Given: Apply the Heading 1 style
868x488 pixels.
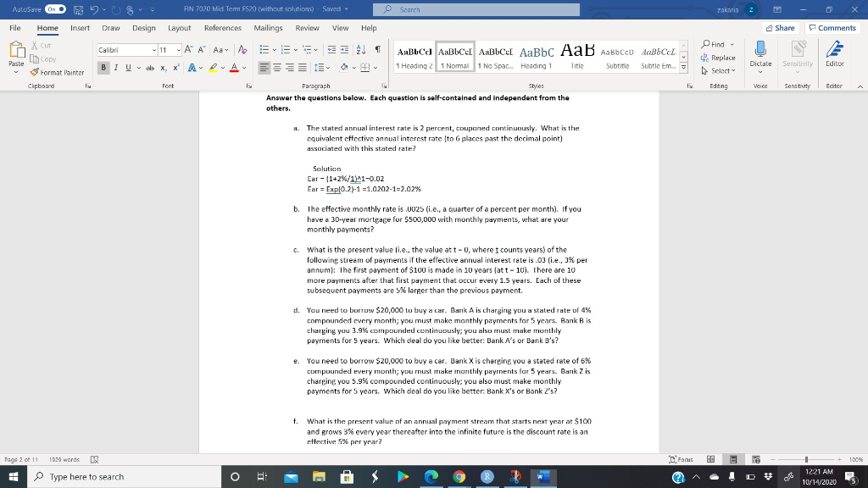Looking at the screenshot, I should [537, 58].
